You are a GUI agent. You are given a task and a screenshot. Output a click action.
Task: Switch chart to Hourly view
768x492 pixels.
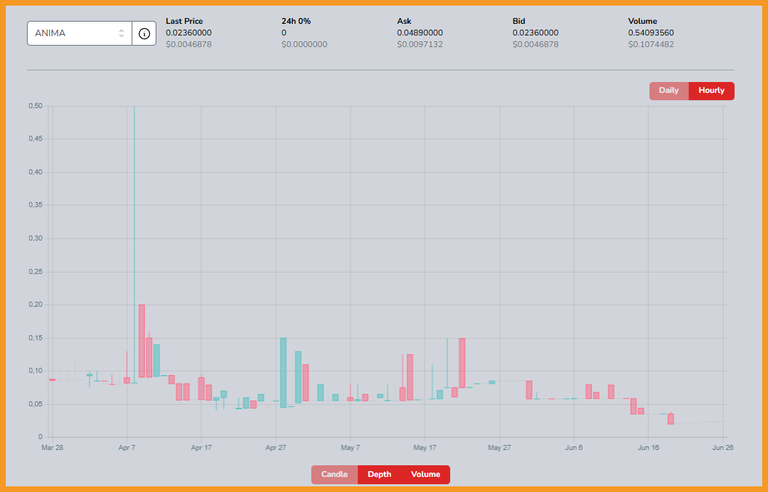pos(711,91)
